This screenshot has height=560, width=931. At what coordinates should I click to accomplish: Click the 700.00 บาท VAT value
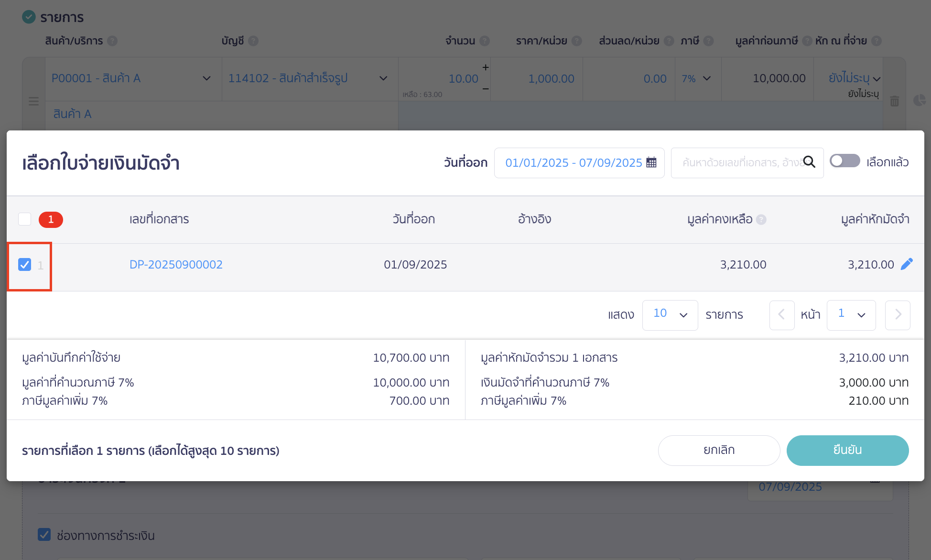pos(419,401)
